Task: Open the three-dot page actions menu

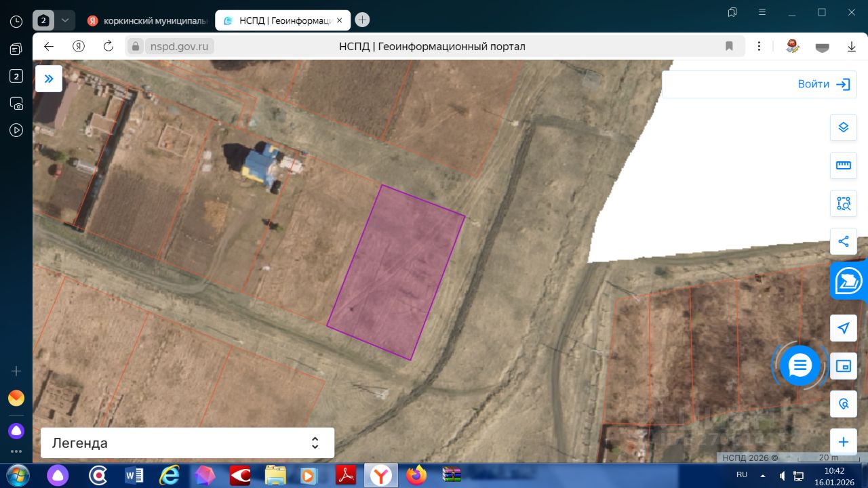Action: (x=760, y=46)
